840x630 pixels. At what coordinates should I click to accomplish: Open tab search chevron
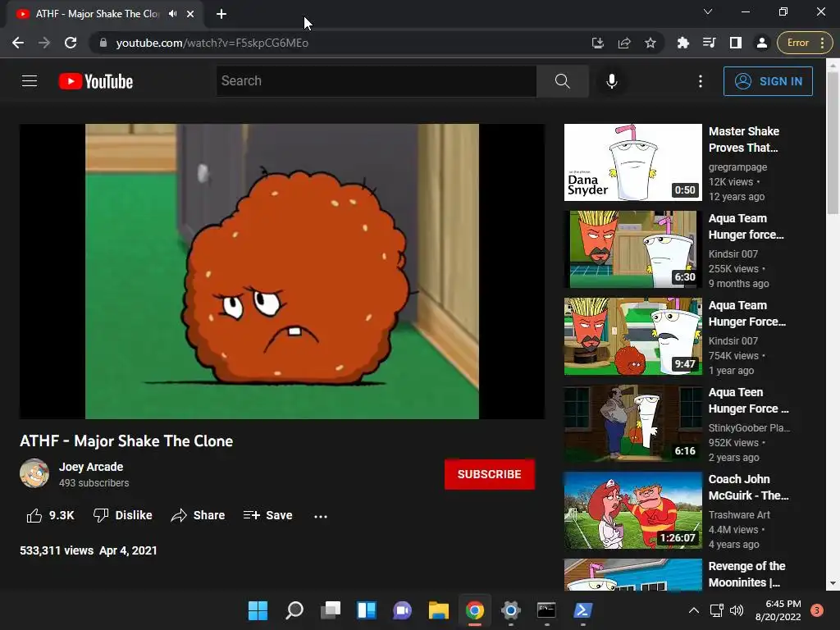tap(708, 11)
